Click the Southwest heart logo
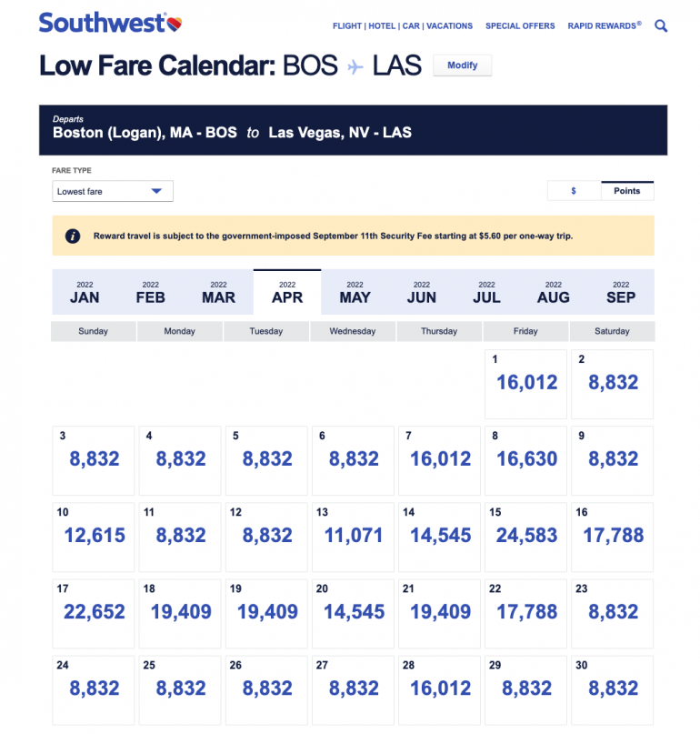The width and height of the screenshot is (700, 734). pos(175,22)
